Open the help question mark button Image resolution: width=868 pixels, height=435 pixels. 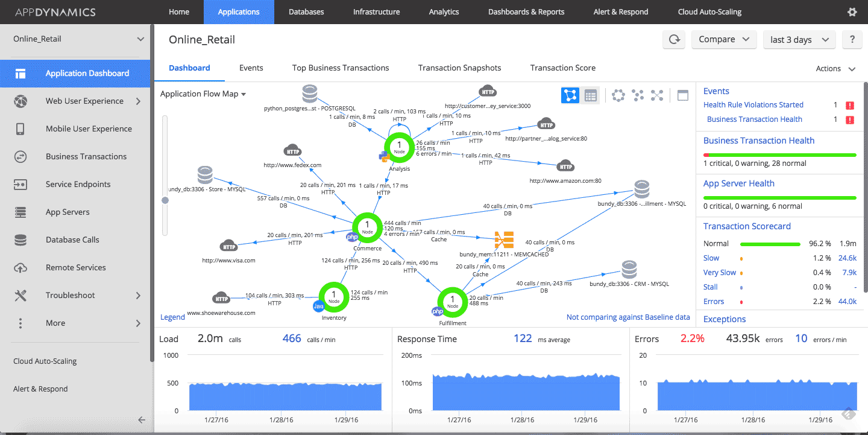(852, 40)
